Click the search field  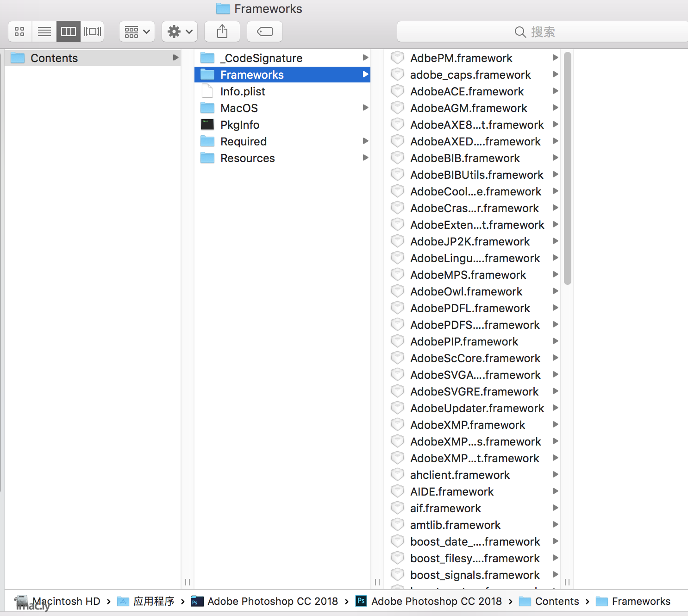tap(543, 31)
